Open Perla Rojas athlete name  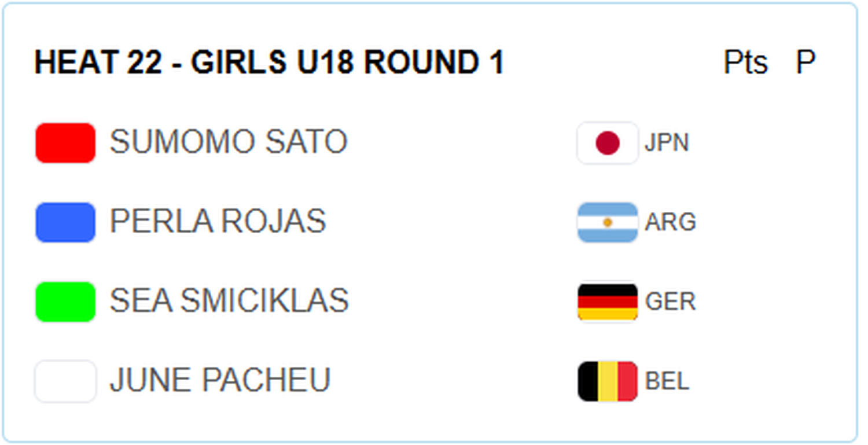pyautogui.click(x=218, y=221)
